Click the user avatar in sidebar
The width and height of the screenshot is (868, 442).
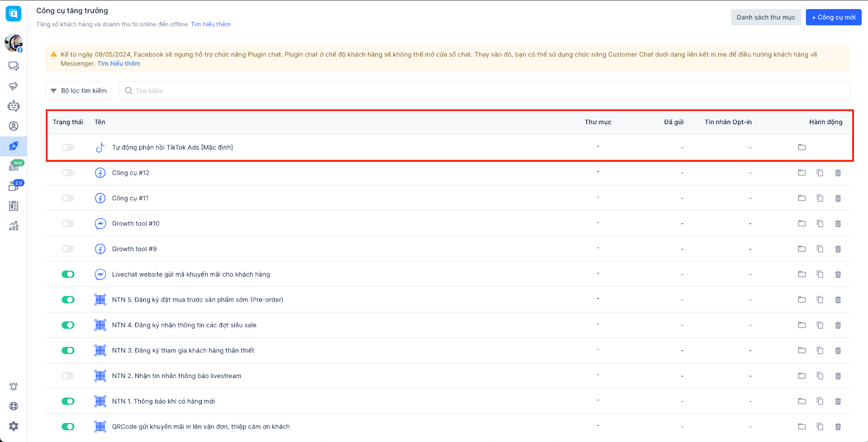tap(14, 43)
